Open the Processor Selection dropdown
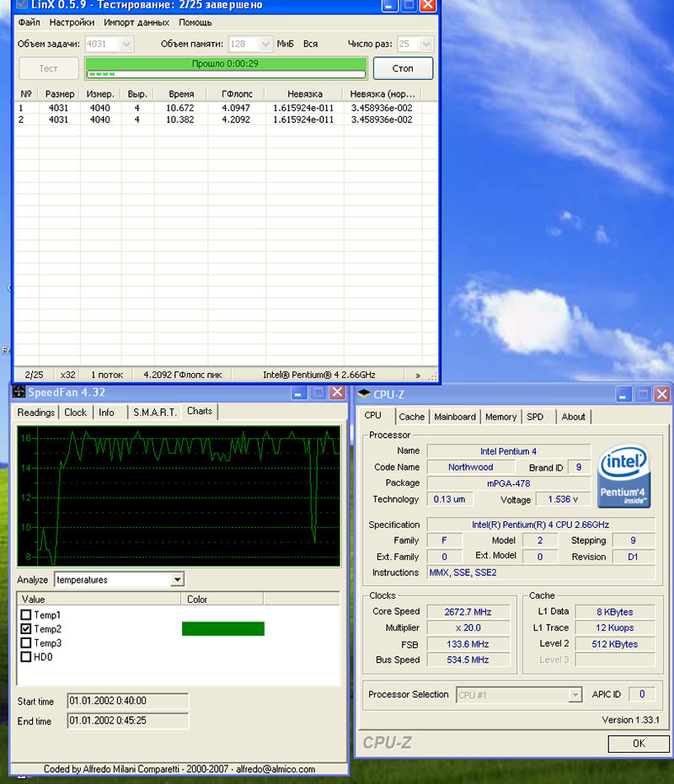Image resolution: width=674 pixels, height=784 pixels. tap(575, 695)
